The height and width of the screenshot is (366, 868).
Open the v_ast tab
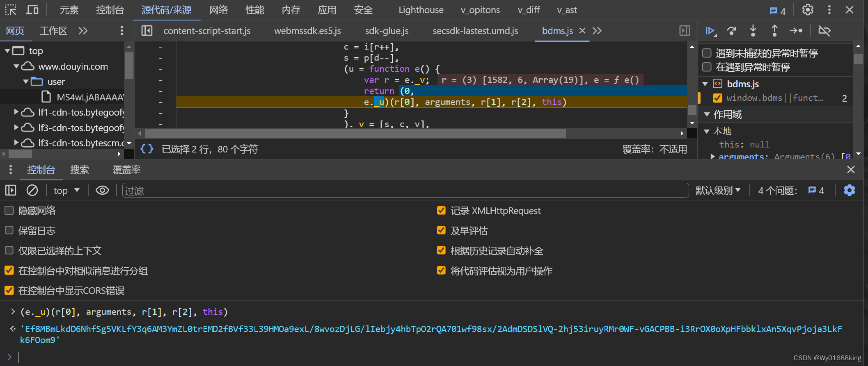coord(567,10)
